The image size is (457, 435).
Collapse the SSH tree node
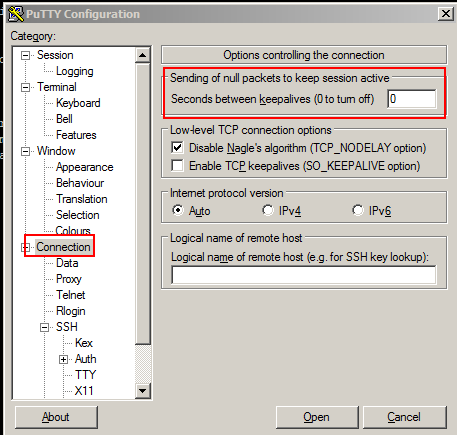[44, 327]
